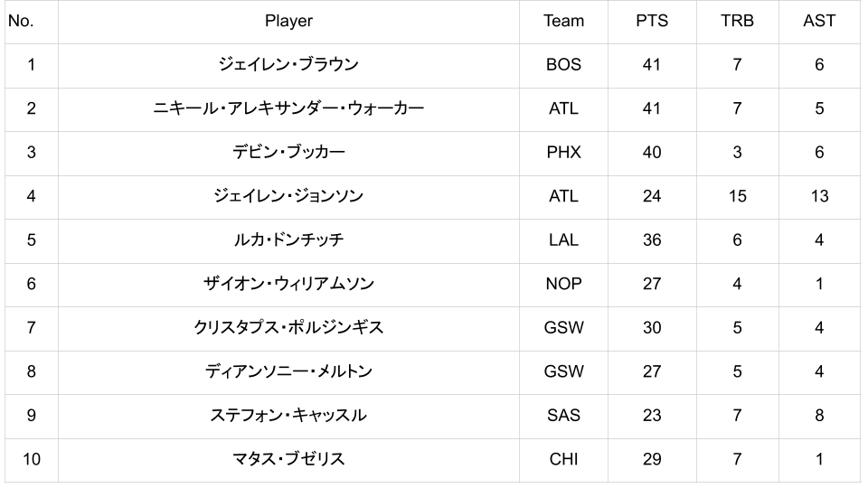The width and height of the screenshot is (868, 488).
Task: Select player ジェイレン・ブラウン cell
Action: point(288,65)
